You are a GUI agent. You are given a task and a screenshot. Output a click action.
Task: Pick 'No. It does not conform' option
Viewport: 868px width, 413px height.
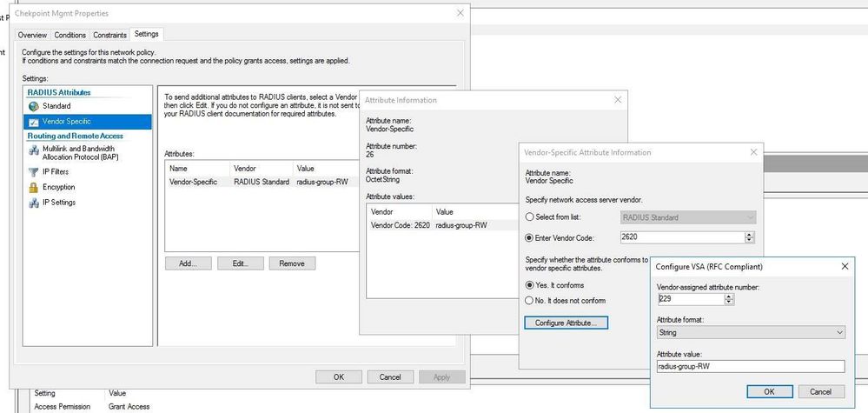click(x=531, y=301)
